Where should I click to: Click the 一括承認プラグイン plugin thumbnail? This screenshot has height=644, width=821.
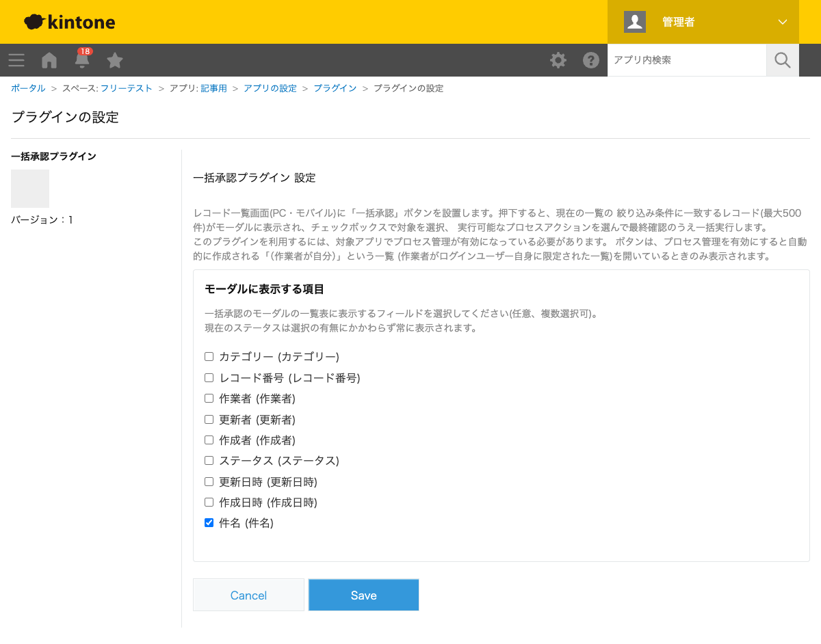coord(30,189)
